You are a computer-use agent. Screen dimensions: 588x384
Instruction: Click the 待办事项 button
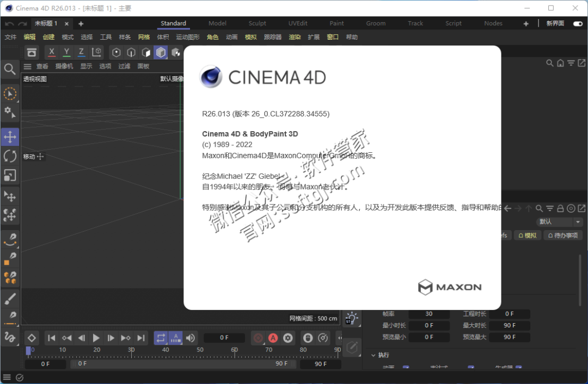564,236
